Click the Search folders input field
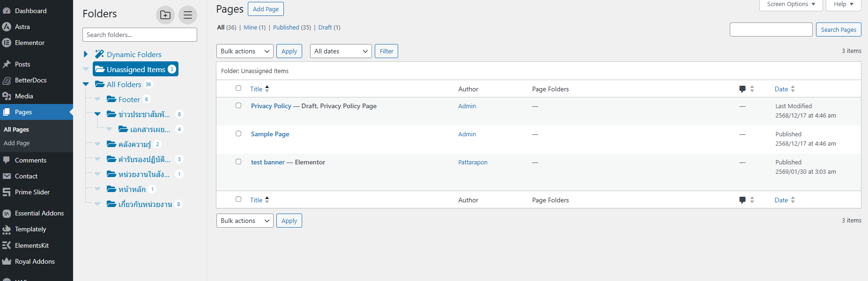Screen dimensions: 868x281 tap(140, 35)
